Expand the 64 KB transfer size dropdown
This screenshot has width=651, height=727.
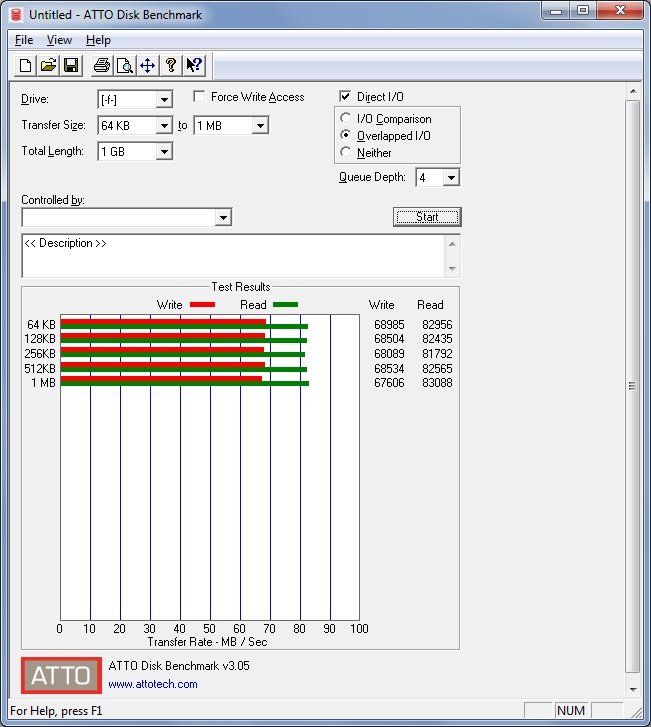point(164,126)
